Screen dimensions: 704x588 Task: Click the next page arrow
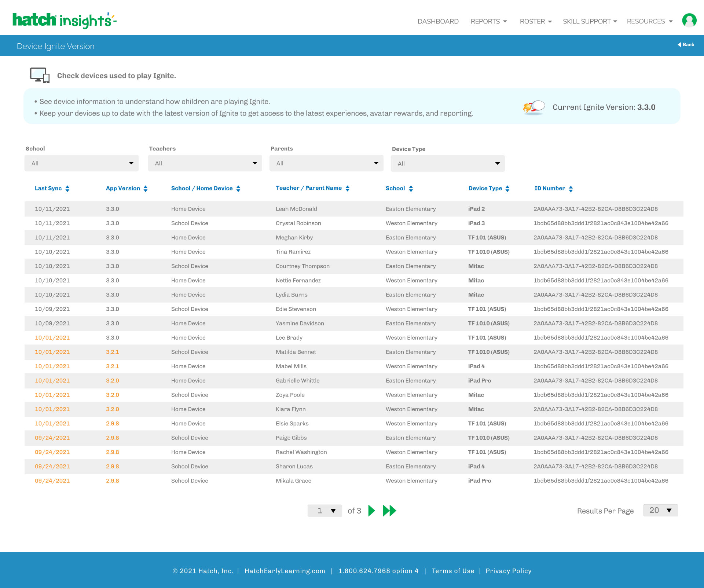click(371, 511)
